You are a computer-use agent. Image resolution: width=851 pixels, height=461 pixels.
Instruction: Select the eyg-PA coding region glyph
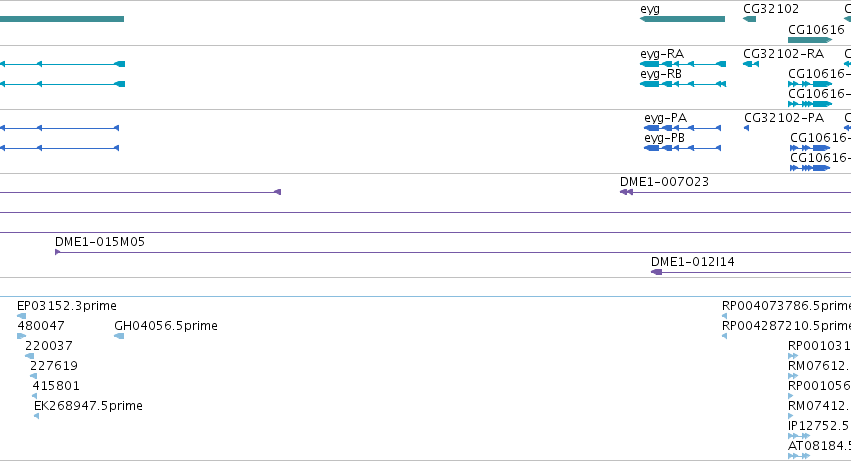point(682,128)
